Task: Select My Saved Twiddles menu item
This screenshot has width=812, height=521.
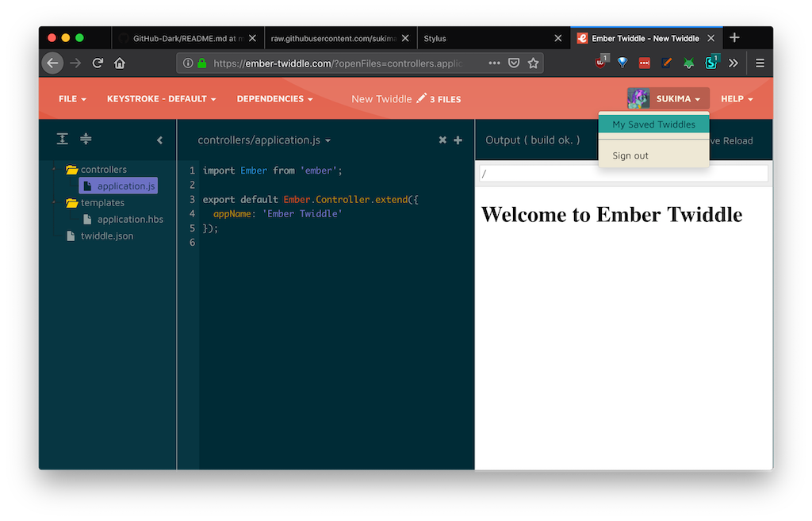Action: pyautogui.click(x=653, y=125)
